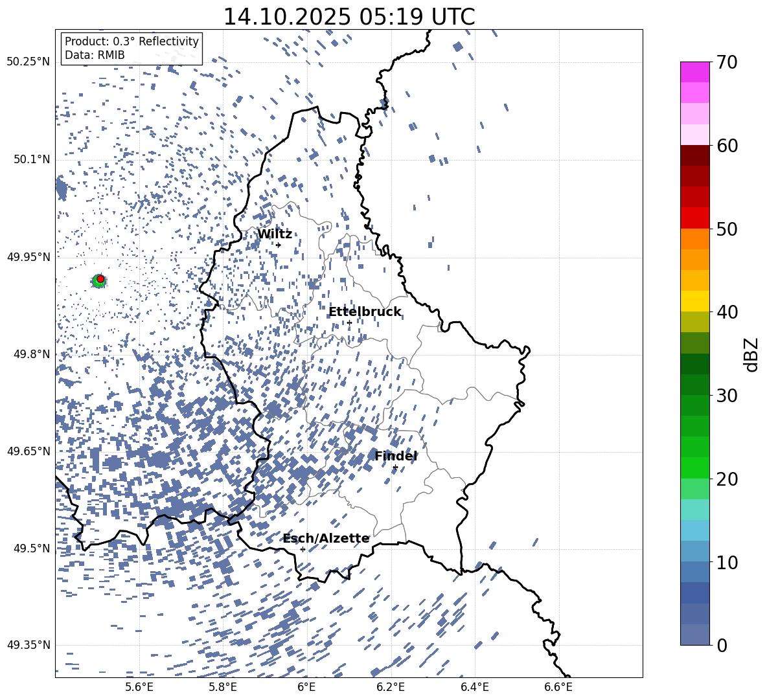Image resolution: width=767 pixels, height=700 pixels.
Task: Select the Esch/Alzette city label
Action: click(x=326, y=539)
